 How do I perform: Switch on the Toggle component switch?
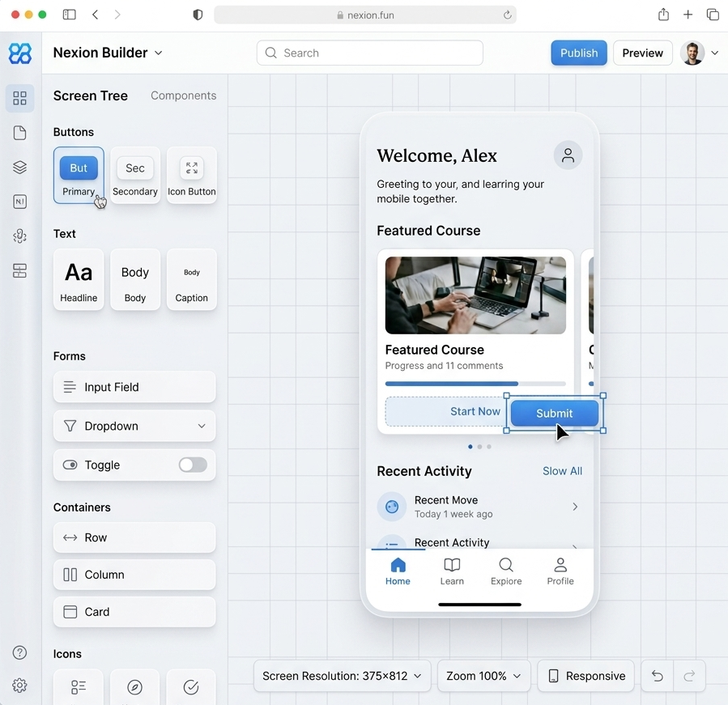(x=194, y=465)
